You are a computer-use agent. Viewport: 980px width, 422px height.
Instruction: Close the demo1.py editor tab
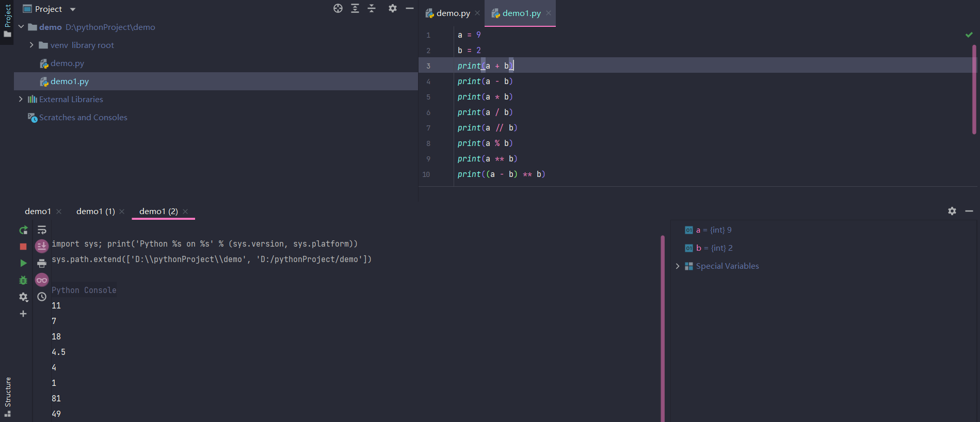[x=549, y=13]
